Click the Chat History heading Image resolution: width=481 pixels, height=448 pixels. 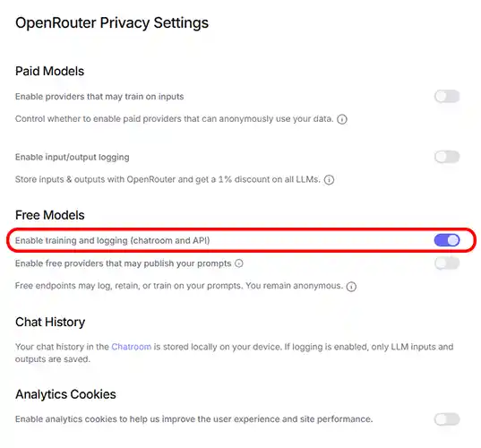50,323
